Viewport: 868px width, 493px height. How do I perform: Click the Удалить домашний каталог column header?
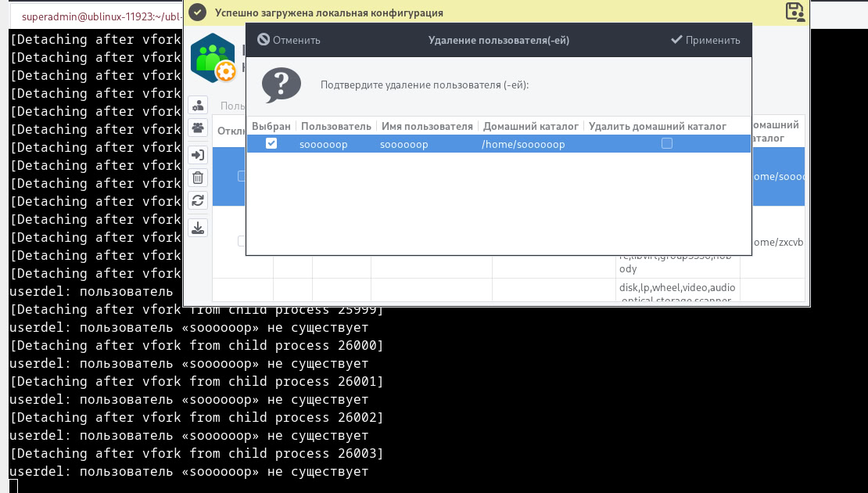pyautogui.click(x=657, y=126)
